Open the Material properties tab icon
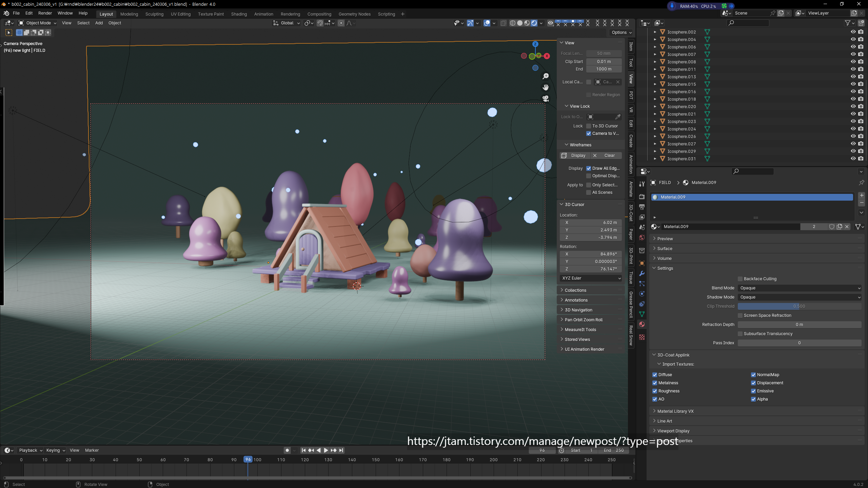 (x=642, y=324)
